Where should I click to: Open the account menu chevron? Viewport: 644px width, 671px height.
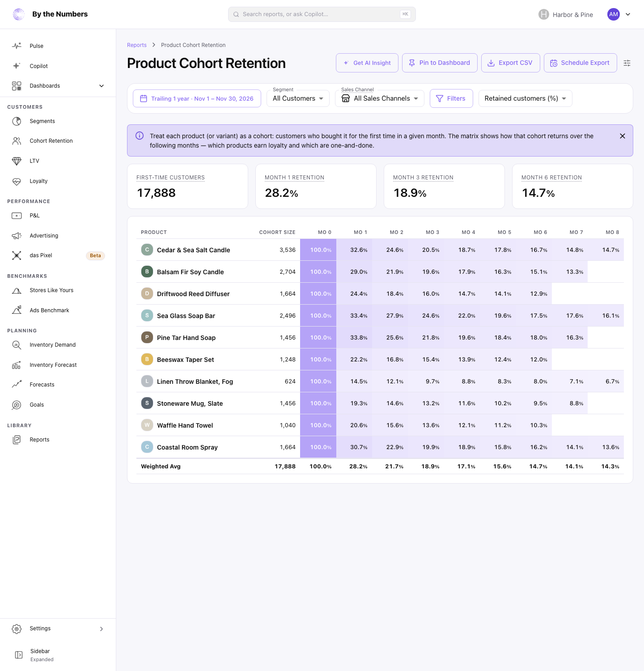coord(628,14)
